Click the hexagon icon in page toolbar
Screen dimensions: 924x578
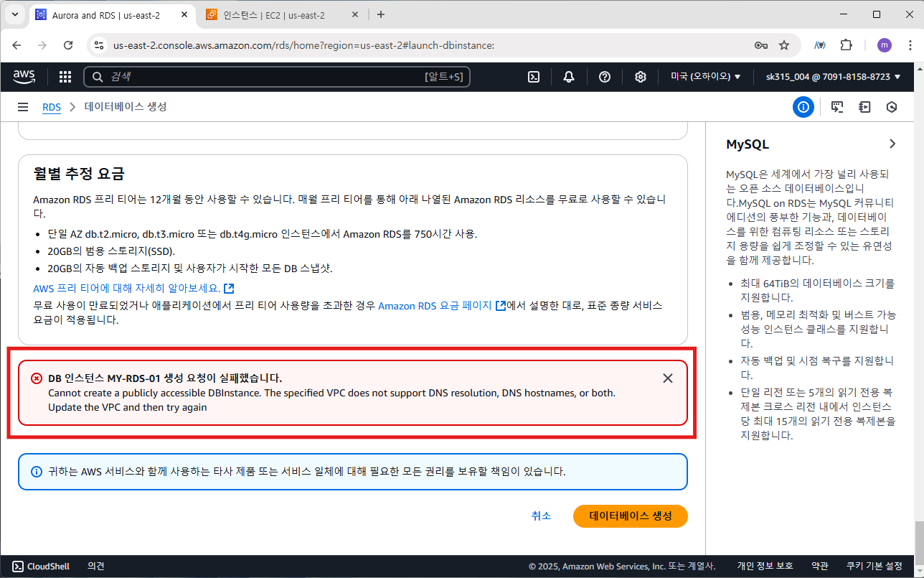click(892, 107)
